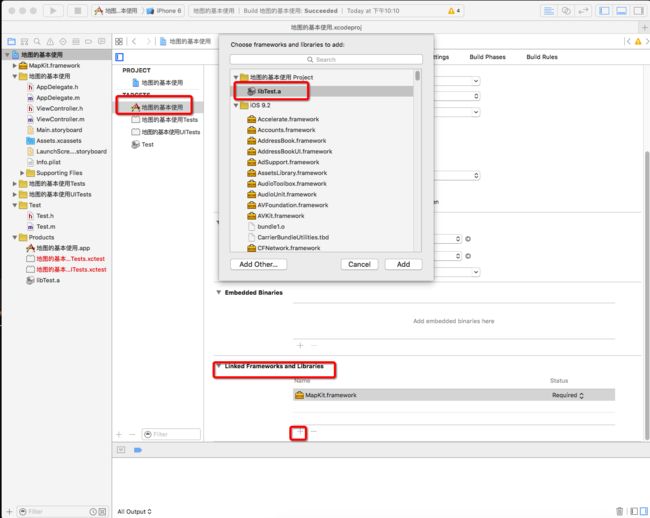The height and width of the screenshot is (518, 650).
Task: Click the blue breakpoint toggle icon
Action: point(138,450)
